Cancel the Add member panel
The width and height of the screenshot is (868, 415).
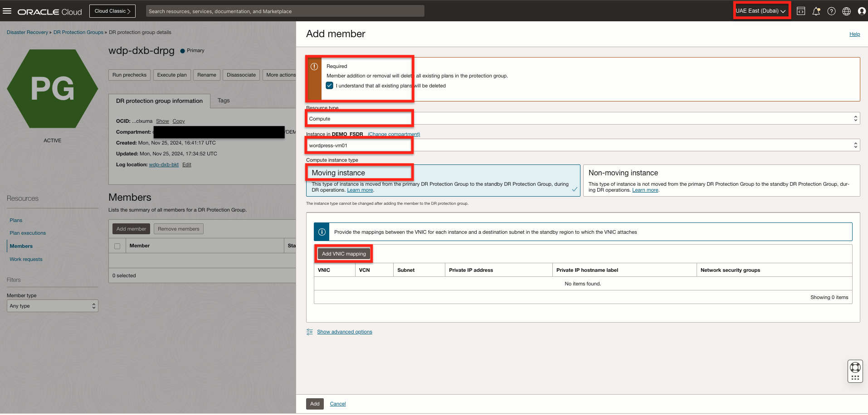[x=338, y=404]
